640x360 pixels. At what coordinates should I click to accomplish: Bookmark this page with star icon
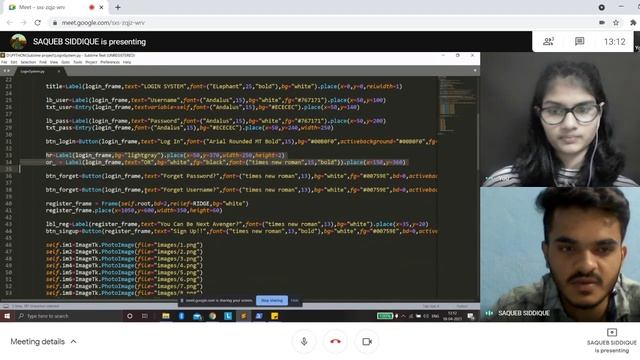click(616, 23)
